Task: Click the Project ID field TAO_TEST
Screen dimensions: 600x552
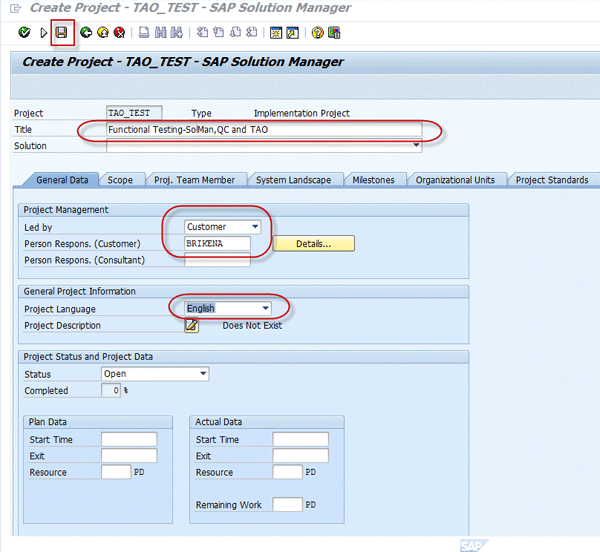Action: tap(134, 113)
